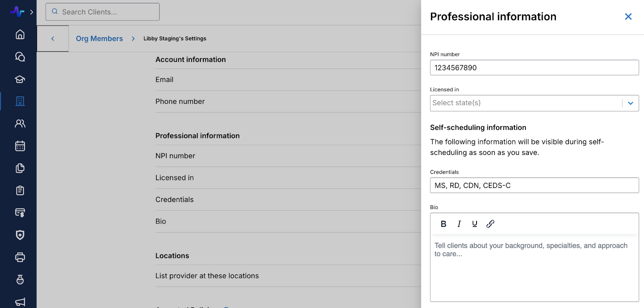Open the printer icon in sidebar
644x308 pixels.
pyautogui.click(x=20, y=257)
